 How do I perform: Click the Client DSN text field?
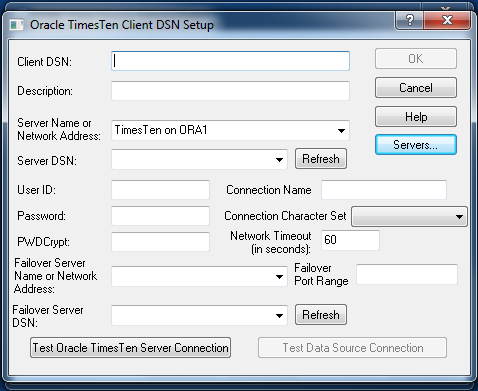point(230,61)
